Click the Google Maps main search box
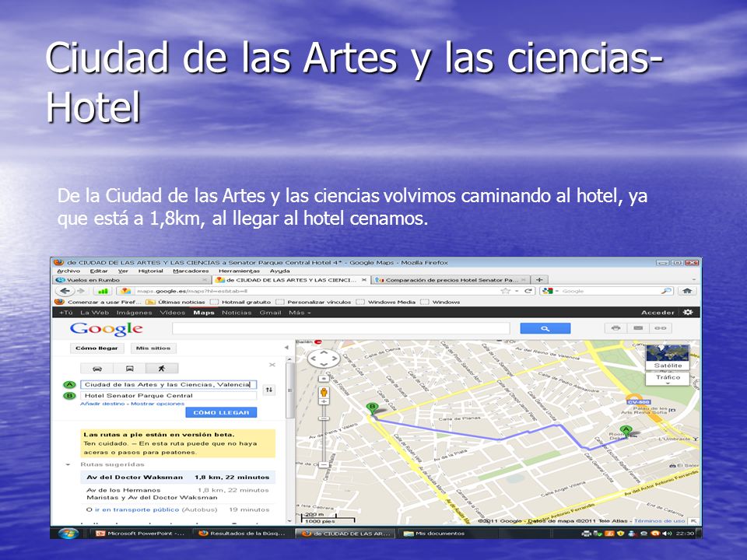Viewport: 747px width, 560px height. [341, 328]
